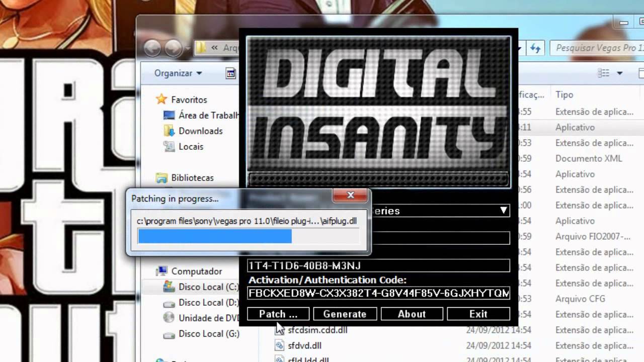Click the Arquivo FIO2007 type cell
Viewport: 644px width, 362px height.
click(x=593, y=236)
